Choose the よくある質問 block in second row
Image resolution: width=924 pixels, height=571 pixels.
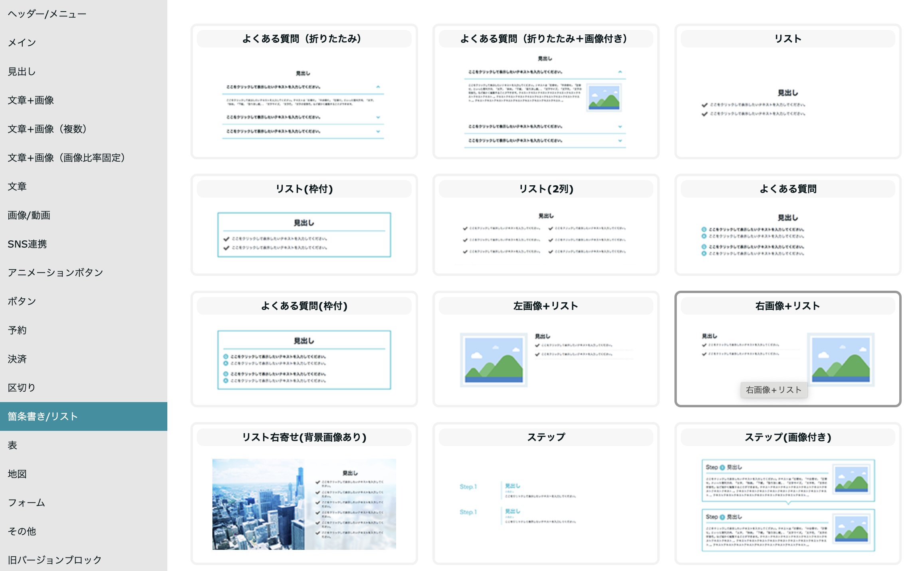[787, 225]
